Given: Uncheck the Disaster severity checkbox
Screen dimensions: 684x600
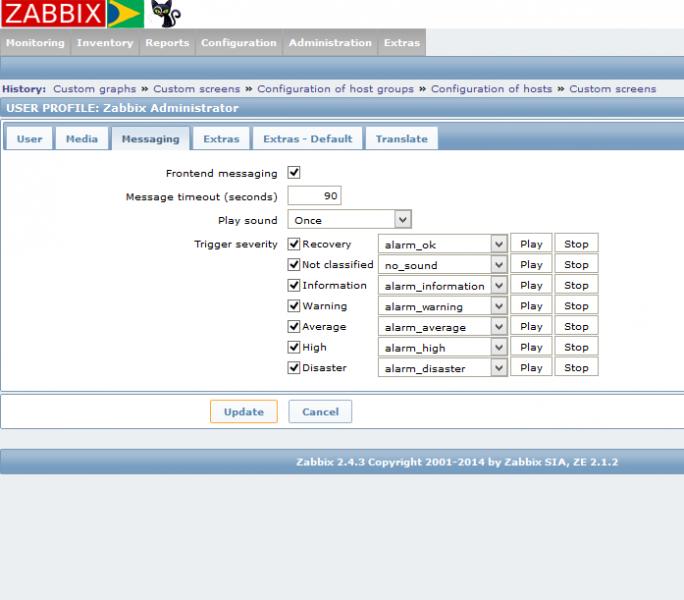Looking at the screenshot, I should coord(294,367).
